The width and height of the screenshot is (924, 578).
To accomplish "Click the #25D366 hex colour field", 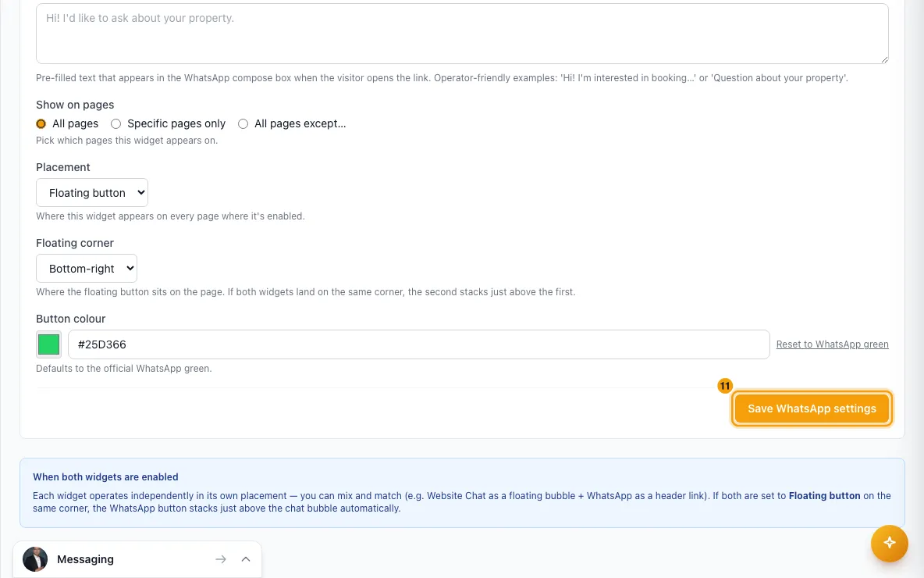I will point(419,344).
